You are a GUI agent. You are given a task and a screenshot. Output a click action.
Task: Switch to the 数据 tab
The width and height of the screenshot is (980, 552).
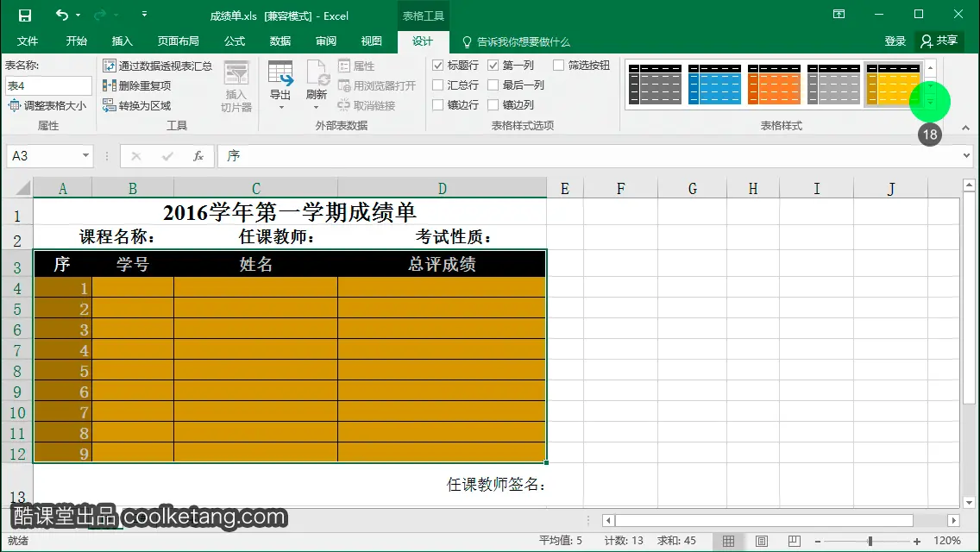[x=280, y=41]
